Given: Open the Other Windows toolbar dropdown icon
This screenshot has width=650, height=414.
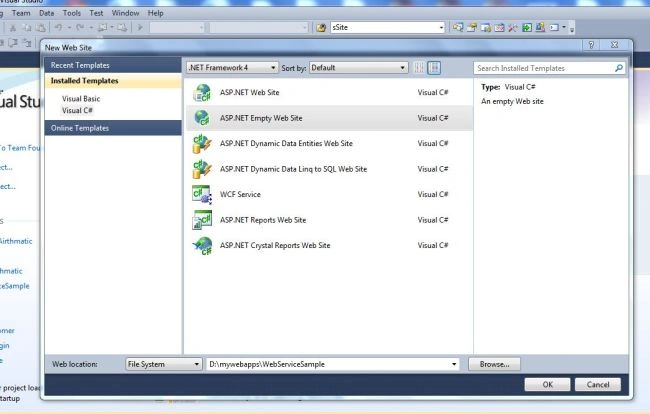Looking at the screenshot, I should pos(558,28).
